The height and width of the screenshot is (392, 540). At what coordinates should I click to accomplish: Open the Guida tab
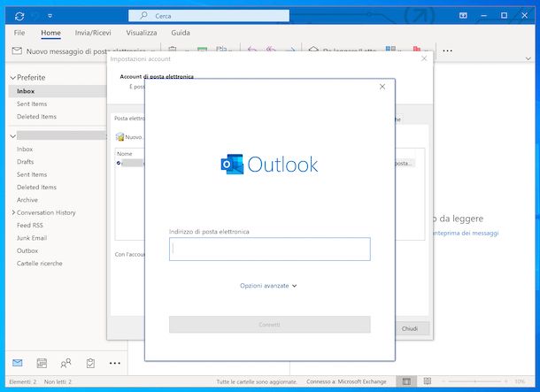(181, 33)
